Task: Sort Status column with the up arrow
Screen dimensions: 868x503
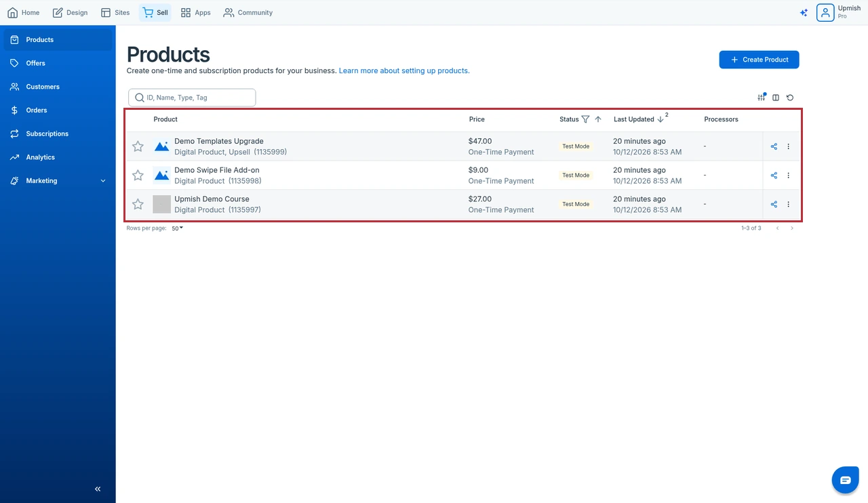Action: coord(597,119)
